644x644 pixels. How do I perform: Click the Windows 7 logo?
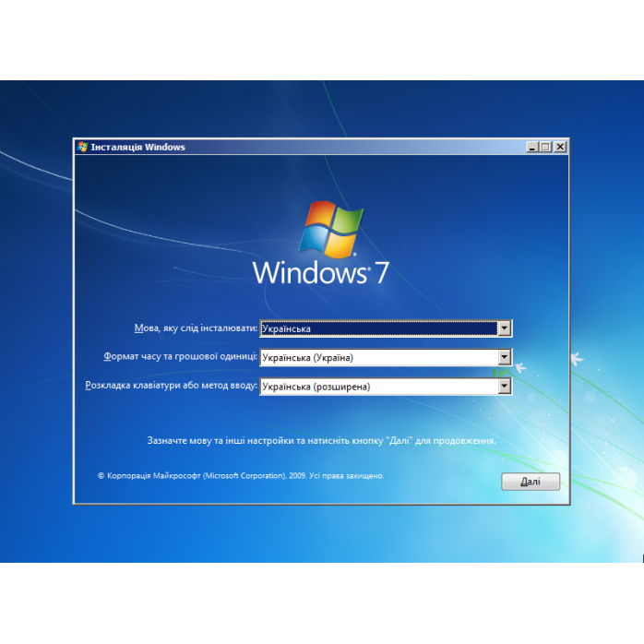click(320, 244)
